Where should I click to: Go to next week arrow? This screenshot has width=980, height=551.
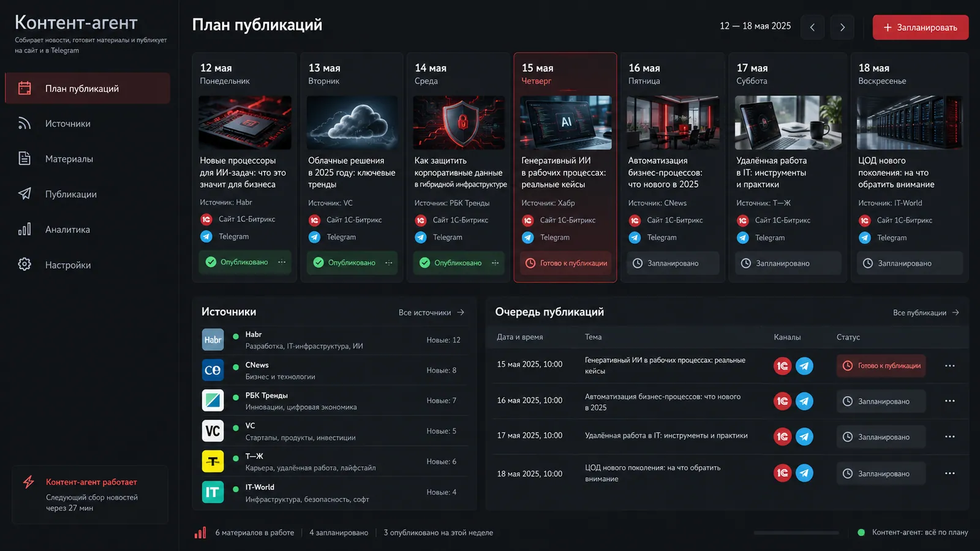coord(842,28)
